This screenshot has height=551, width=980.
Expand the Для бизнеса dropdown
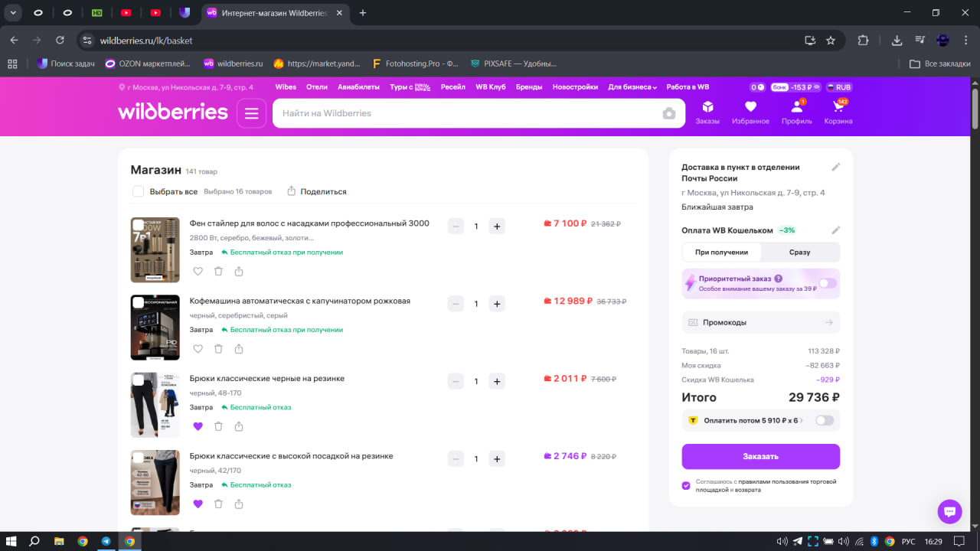pyautogui.click(x=632, y=87)
